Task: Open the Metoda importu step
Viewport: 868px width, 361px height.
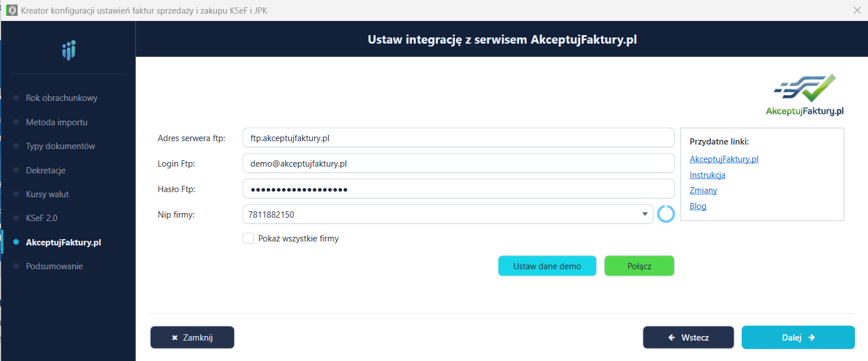Action: pyautogui.click(x=57, y=122)
